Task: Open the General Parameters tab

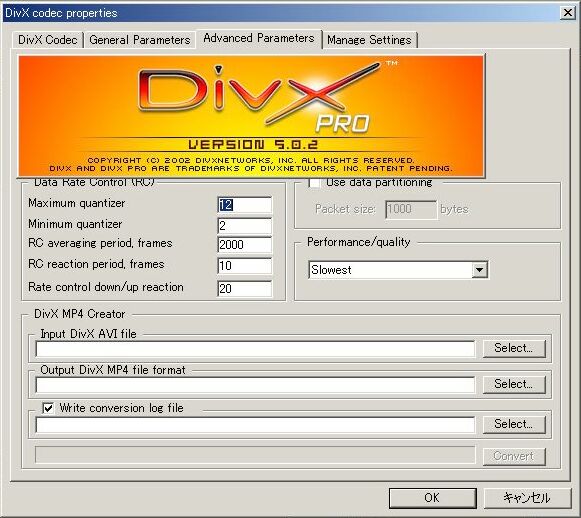Action: [x=140, y=40]
